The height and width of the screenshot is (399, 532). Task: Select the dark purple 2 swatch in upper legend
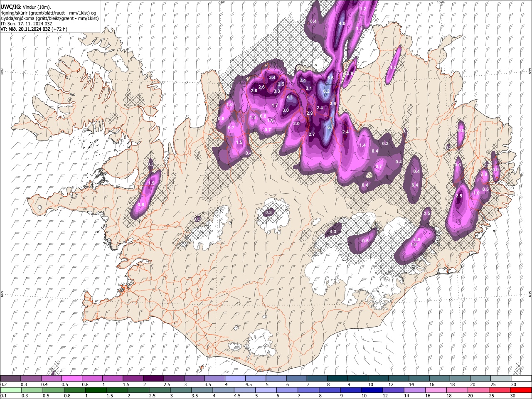(x=153, y=378)
